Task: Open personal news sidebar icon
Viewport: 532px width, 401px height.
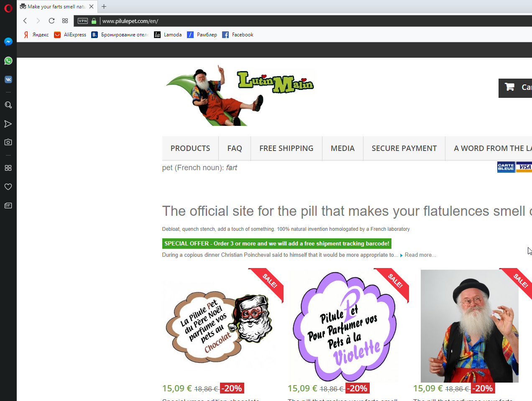Action: coord(8,205)
